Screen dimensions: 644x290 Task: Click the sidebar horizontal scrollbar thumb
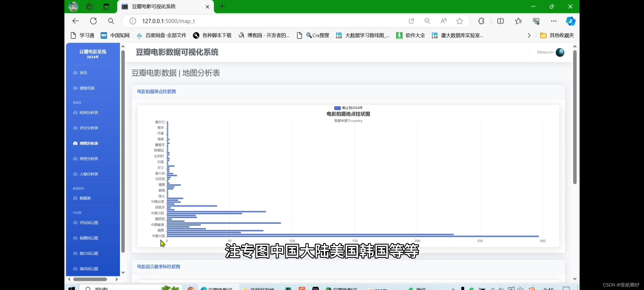[90, 279]
